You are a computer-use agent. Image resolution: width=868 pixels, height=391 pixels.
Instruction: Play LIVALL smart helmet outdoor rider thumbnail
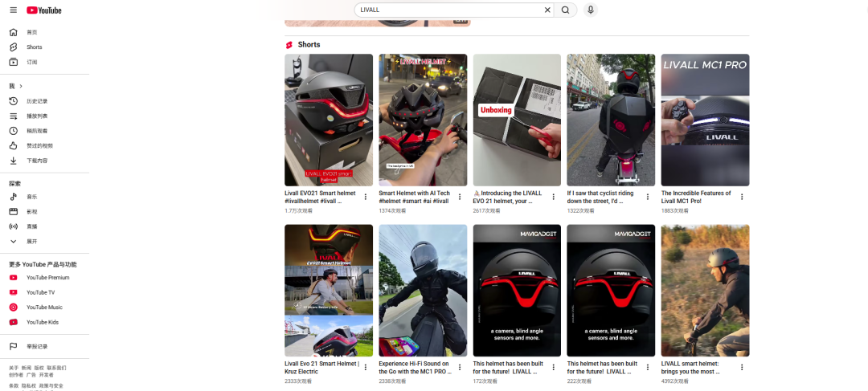coord(706,291)
